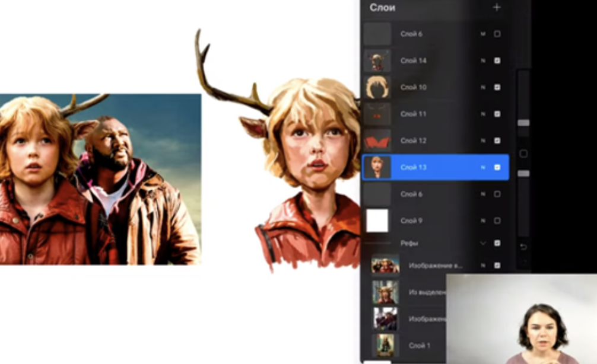The height and width of the screenshot is (364, 597).
Task: Select the Слой 14 thumbnail
Action: (x=377, y=60)
